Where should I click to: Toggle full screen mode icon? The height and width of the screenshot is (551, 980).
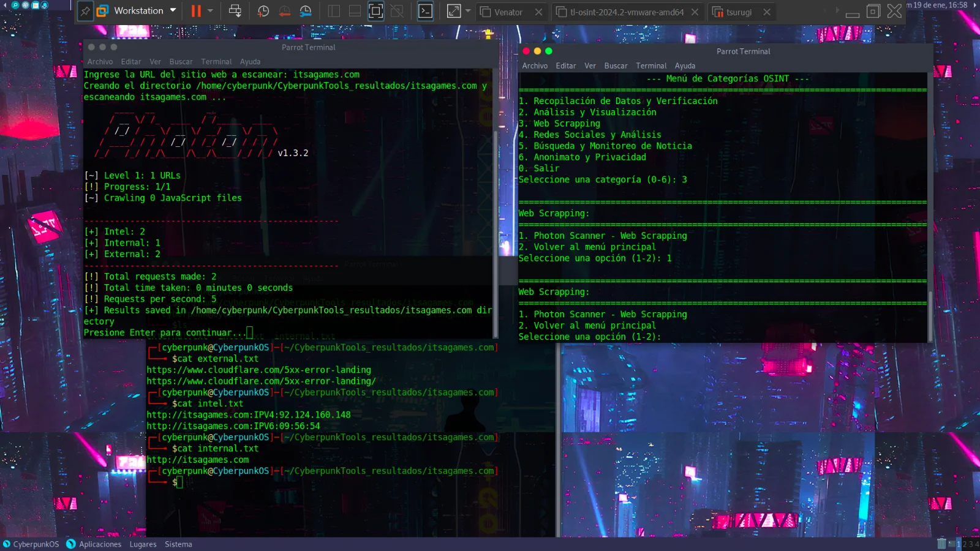[376, 11]
